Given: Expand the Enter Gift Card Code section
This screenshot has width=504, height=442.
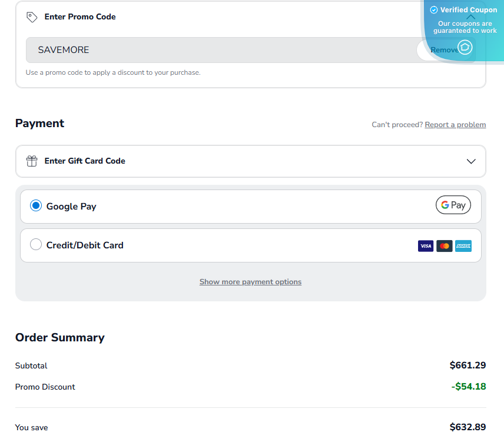Looking at the screenshot, I should click(470, 161).
